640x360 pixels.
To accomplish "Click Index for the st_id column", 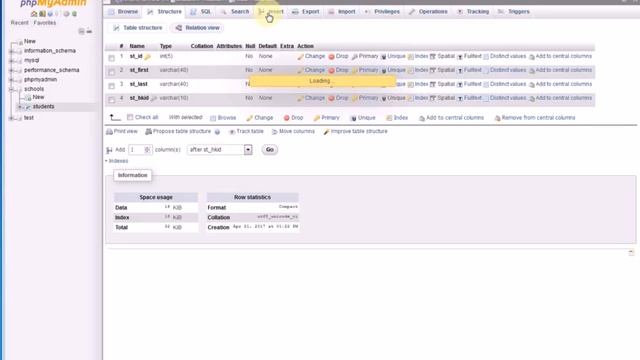I will click(x=418, y=56).
